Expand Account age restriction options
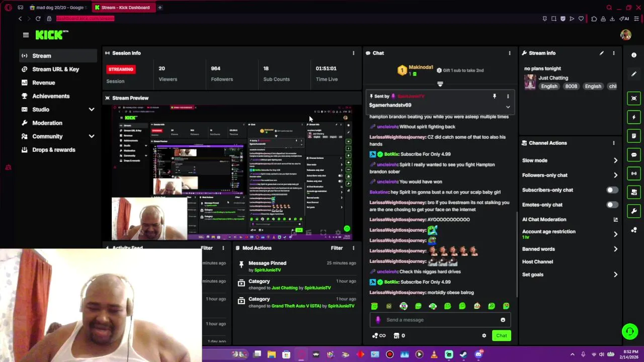Screen dimensions: 644x362 point(615,234)
